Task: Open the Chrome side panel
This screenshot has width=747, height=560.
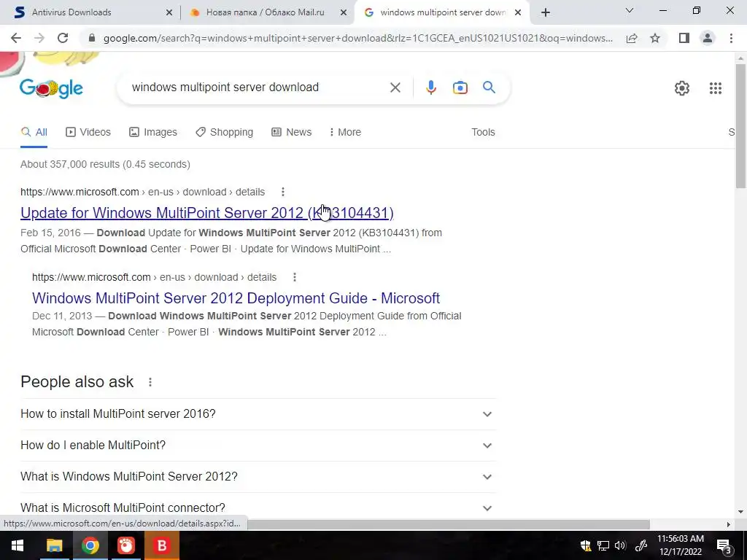Action: click(684, 38)
